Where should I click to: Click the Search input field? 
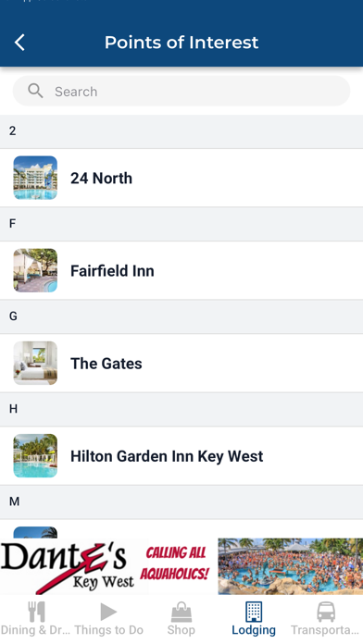pyautogui.click(x=181, y=92)
